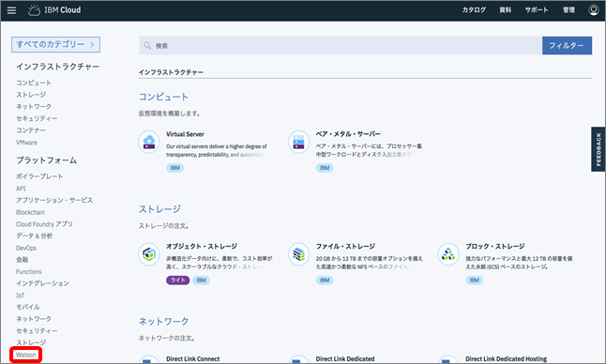The width and height of the screenshot is (606, 364).
Task: Select Functions category
Action: click(x=29, y=272)
